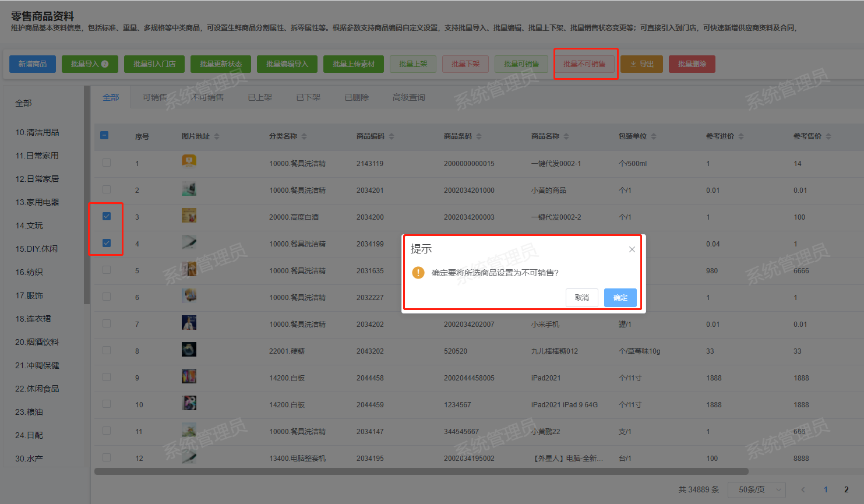Click the table's horizontal scrollbar
This screenshot has height=504, width=864.
point(421,471)
